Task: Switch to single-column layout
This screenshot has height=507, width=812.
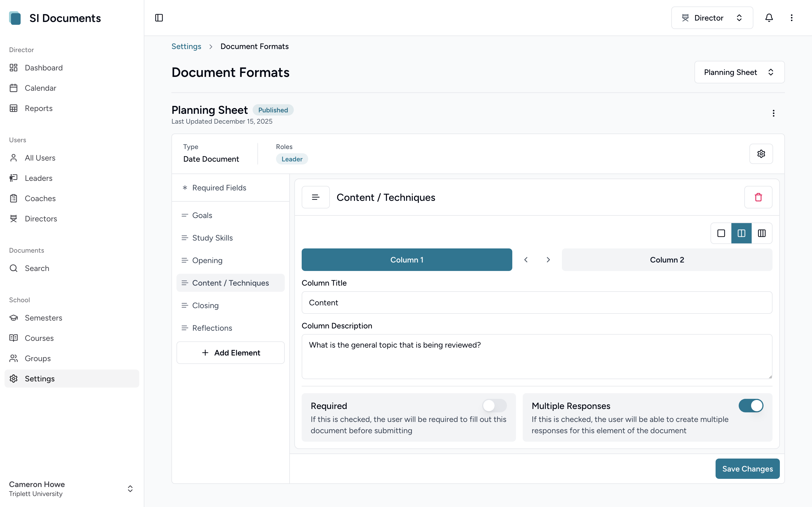Action: [x=721, y=233]
